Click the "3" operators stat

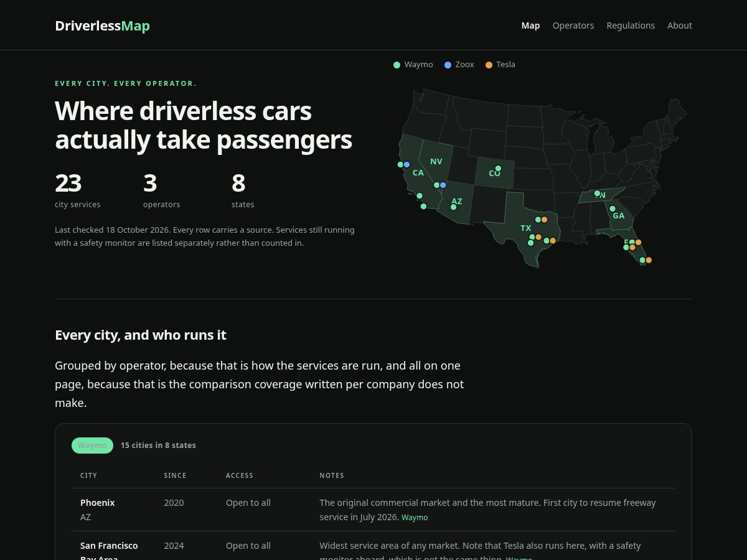[x=150, y=183]
